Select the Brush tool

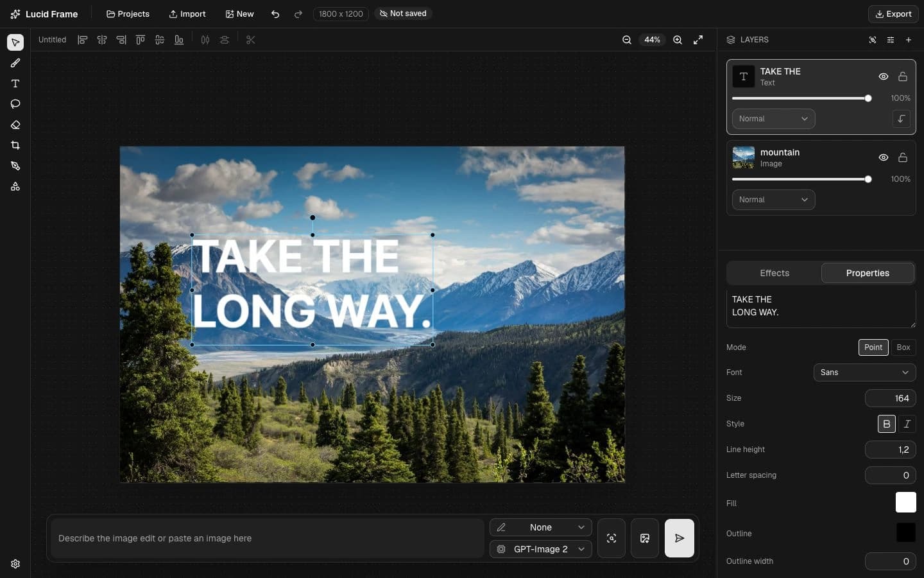pyautogui.click(x=15, y=63)
